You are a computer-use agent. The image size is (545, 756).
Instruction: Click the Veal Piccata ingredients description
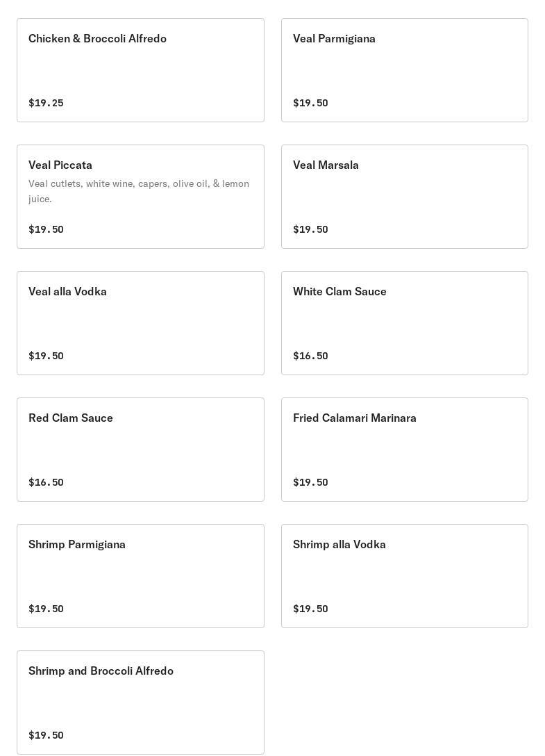(x=139, y=191)
